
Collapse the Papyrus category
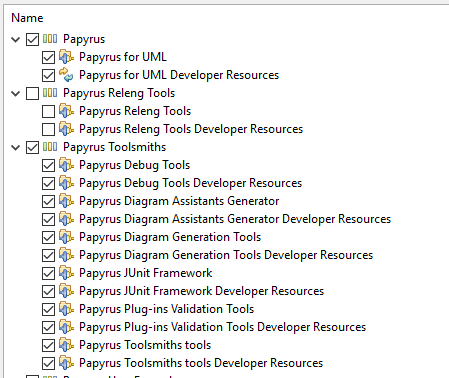[16, 40]
